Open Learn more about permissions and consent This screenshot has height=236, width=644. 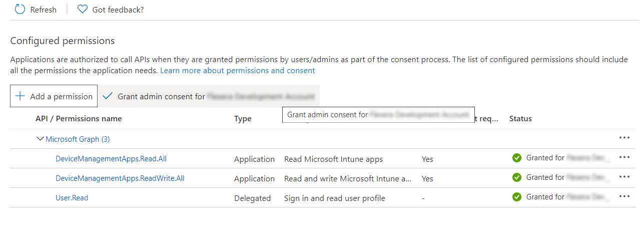[238, 71]
